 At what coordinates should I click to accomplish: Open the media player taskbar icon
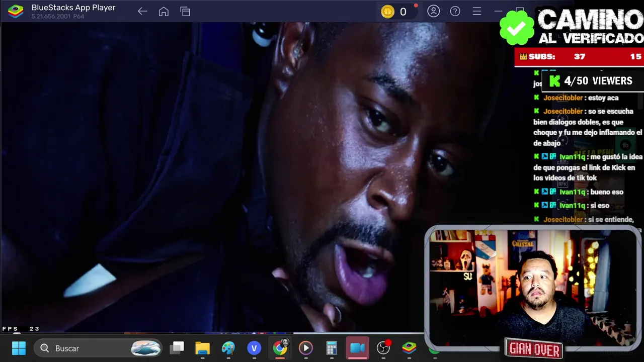[x=306, y=348]
